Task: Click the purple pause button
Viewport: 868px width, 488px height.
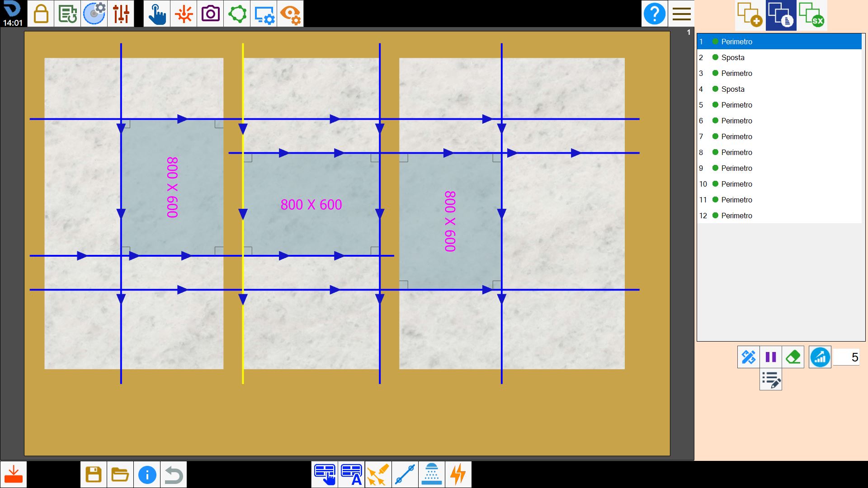Action: [771, 357]
